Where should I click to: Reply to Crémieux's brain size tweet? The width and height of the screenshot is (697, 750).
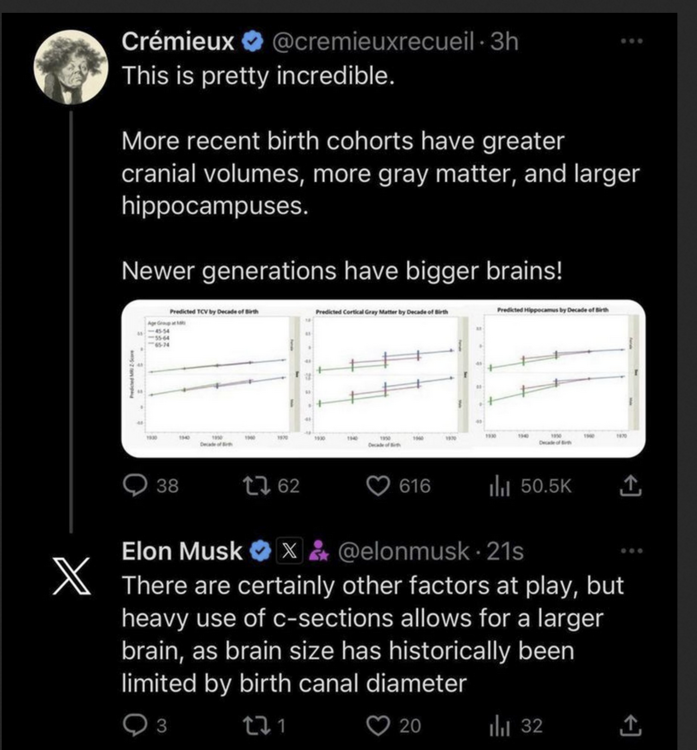click(x=134, y=486)
